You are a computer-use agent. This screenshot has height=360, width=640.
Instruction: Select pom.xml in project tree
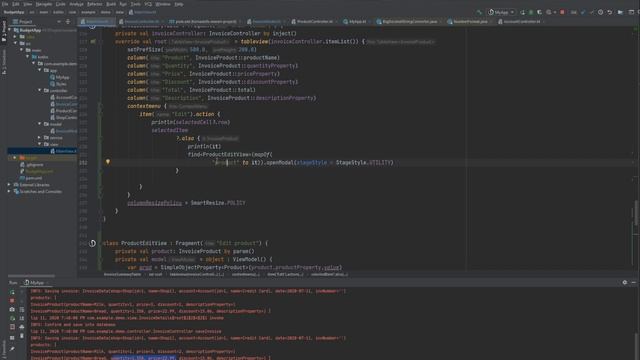point(31,178)
